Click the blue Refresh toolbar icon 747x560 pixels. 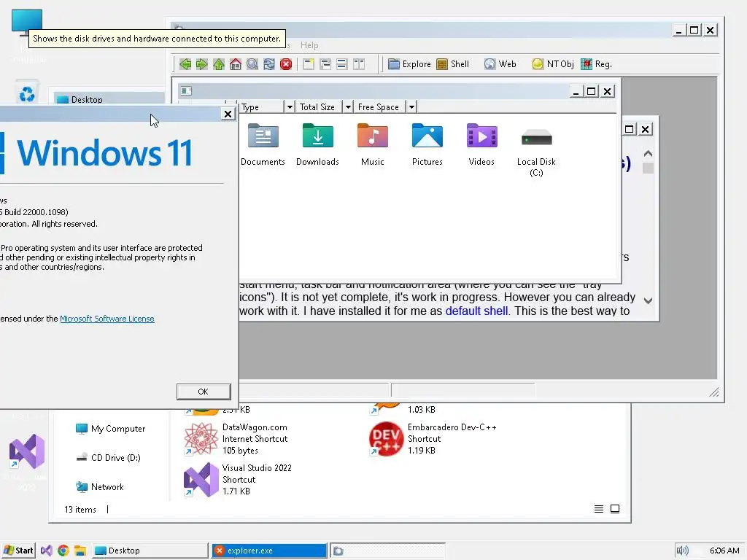(x=269, y=64)
